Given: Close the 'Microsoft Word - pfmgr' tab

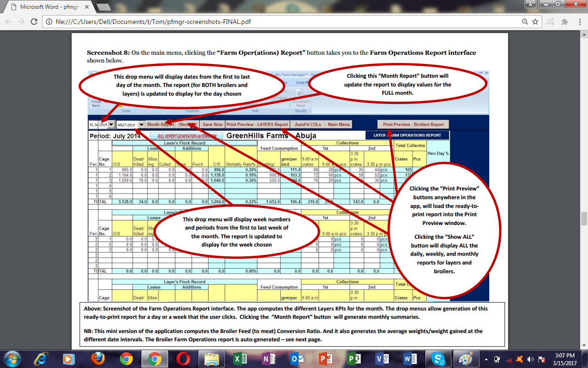Looking at the screenshot, I should (x=87, y=7).
